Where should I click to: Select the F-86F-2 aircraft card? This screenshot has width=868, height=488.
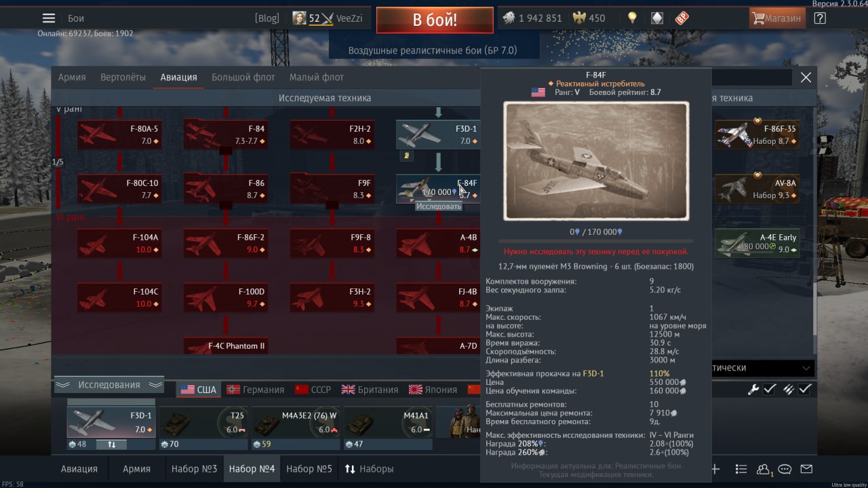point(225,244)
